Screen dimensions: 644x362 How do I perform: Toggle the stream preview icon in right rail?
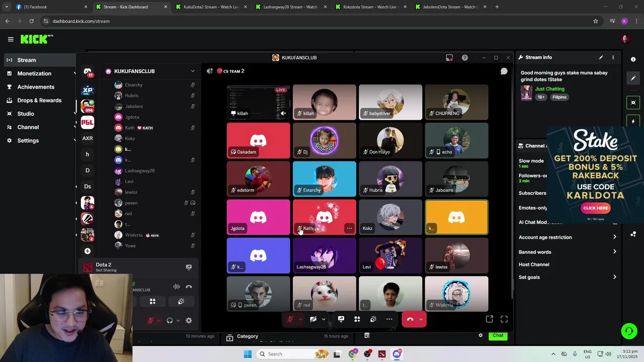pos(633,103)
